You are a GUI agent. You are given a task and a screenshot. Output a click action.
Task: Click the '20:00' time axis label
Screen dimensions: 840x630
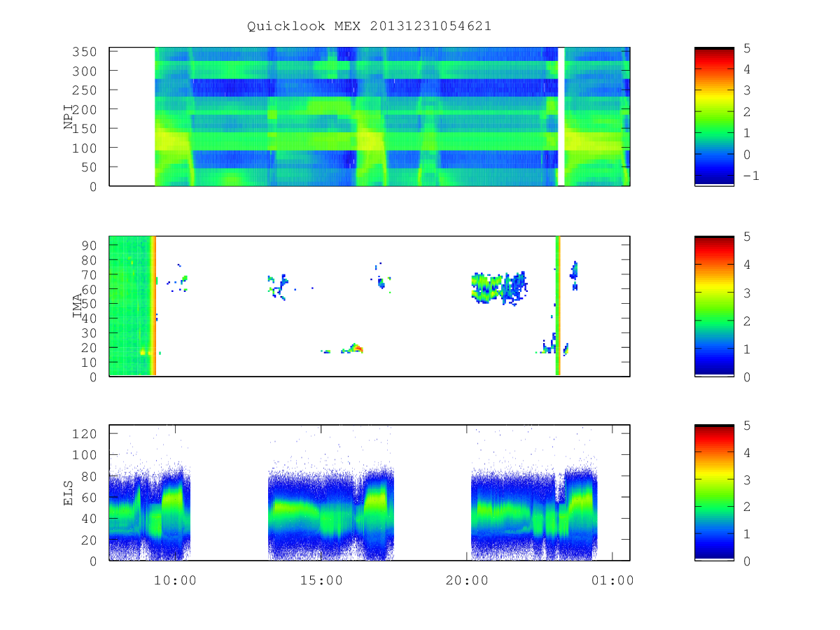click(x=467, y=580)
